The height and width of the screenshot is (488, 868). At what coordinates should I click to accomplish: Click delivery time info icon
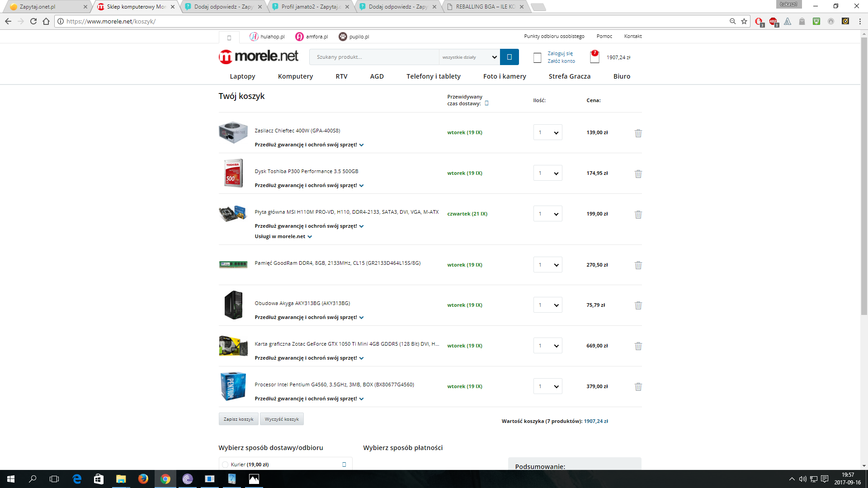click(487, 103)
